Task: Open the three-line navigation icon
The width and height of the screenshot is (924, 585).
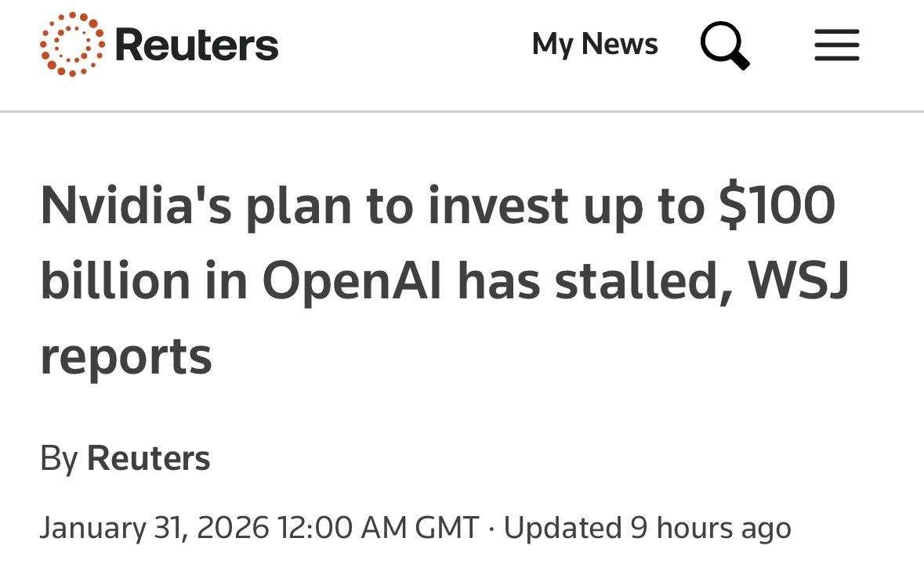Action: pos(836,45)
